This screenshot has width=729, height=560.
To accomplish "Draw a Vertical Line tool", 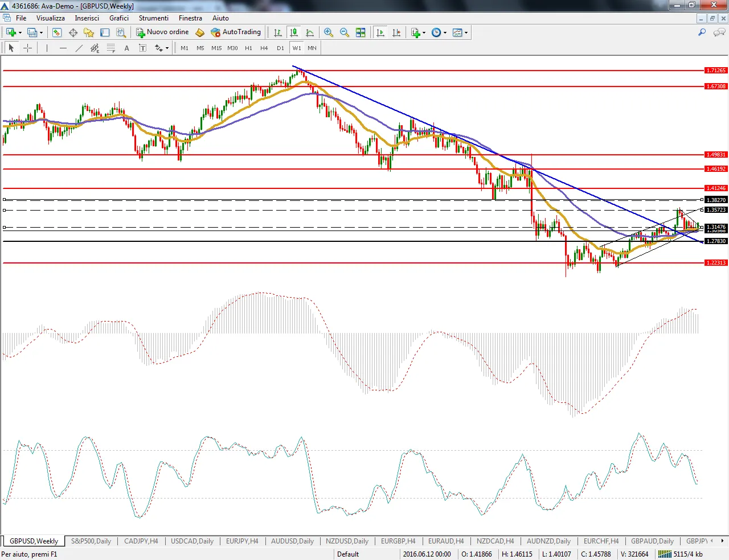I will [47, 48].
